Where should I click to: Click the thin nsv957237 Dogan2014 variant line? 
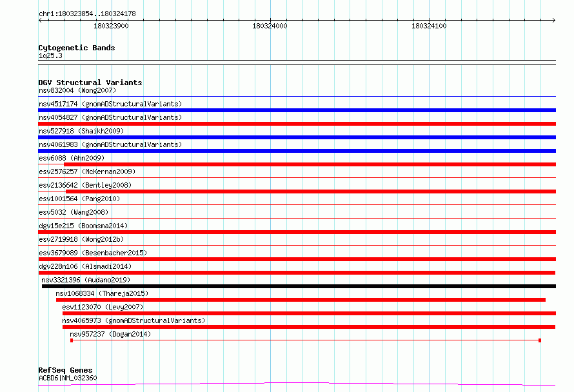click(x=306, y=340)
